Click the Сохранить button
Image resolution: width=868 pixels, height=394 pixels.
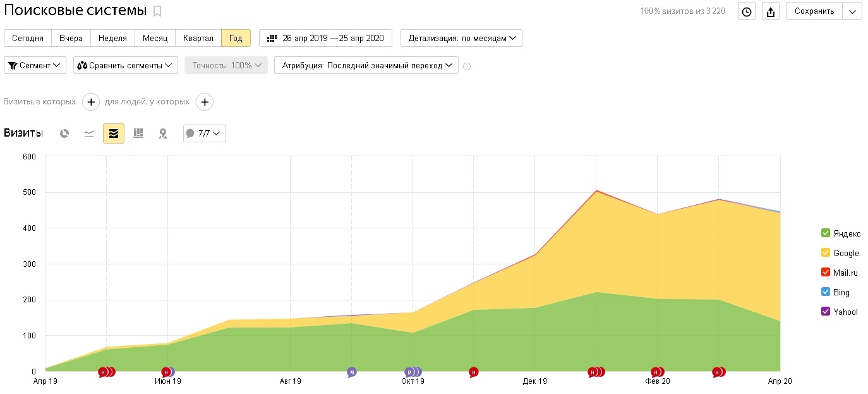814,11
